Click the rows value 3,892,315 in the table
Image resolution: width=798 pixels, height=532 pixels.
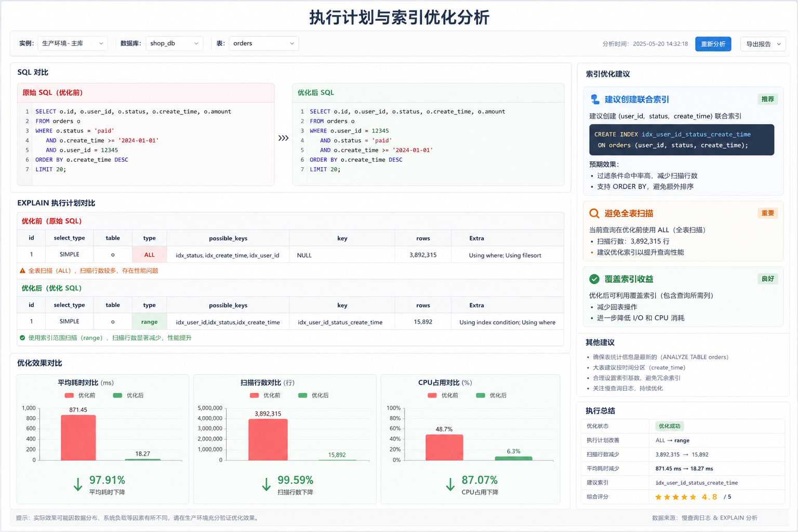click(423, 255)
